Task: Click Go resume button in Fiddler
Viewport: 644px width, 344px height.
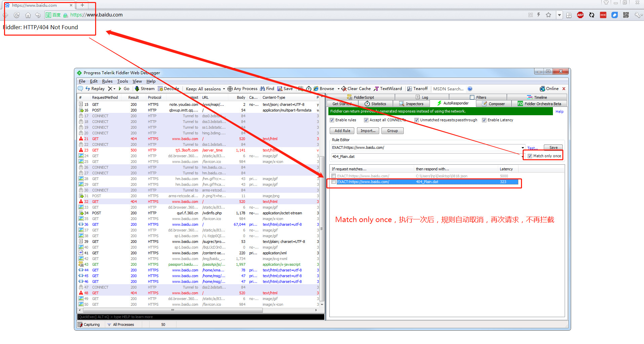Action: (x=124, y=89)
